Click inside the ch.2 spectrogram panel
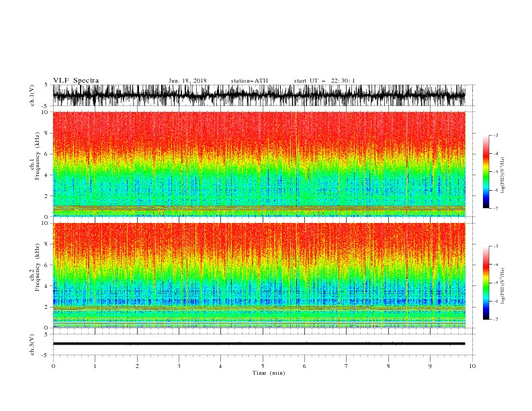Viewport: 532px width, 411px height. click(259, 275)
